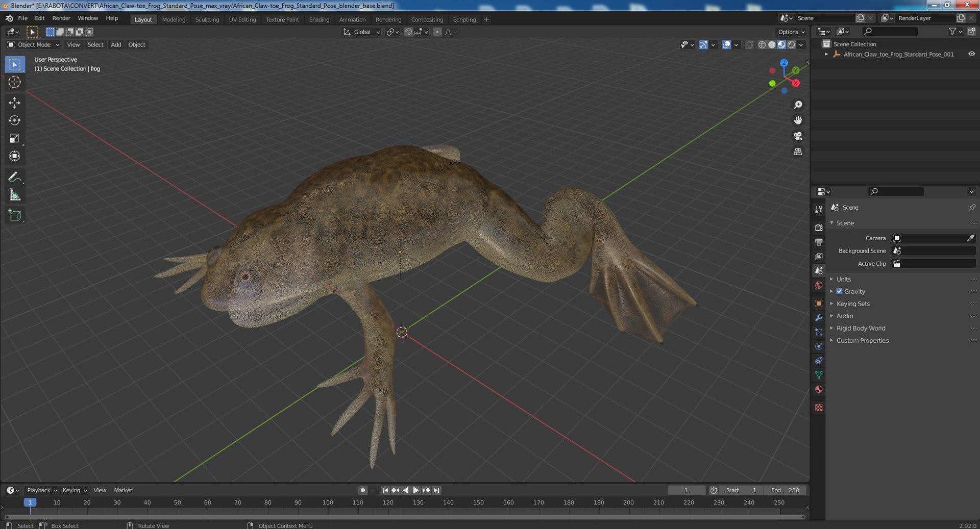Click the zoom view magnifier icon
The image size is (980, 529).
[798, 105]
